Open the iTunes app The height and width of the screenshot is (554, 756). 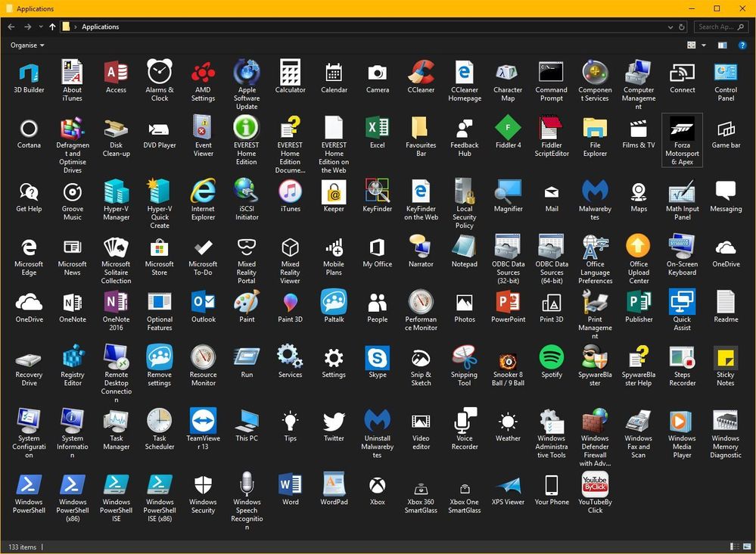point(290,193)
